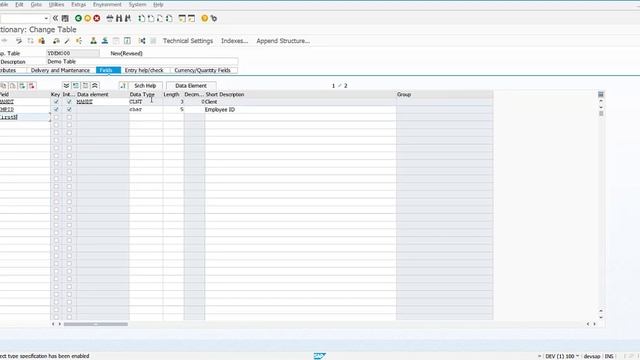
Task: Click the Append Structure... button
Action: (x=283, y=41)
